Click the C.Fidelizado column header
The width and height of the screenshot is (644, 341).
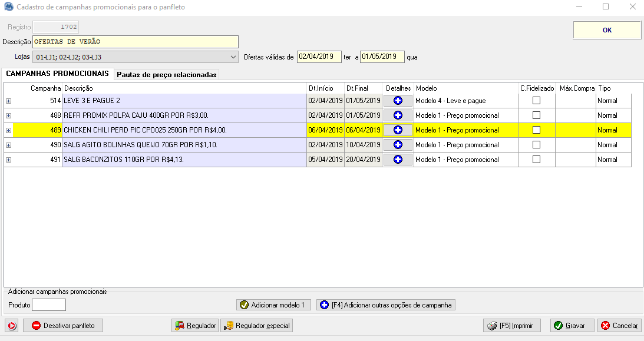point(537,88)
